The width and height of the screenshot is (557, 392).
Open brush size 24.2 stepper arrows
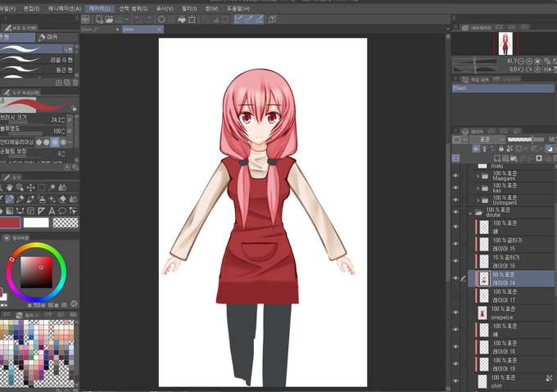point(63,120)
